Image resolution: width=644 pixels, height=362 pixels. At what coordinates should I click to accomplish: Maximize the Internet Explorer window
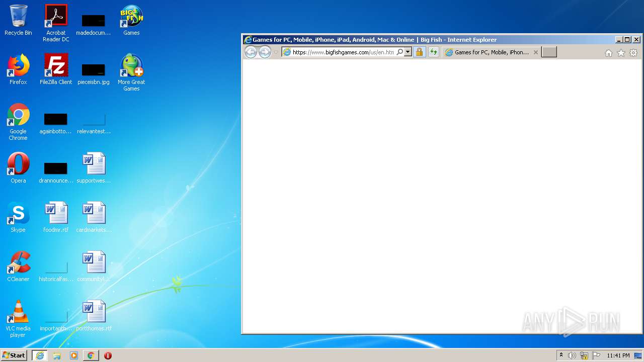(x=627, y=40)
